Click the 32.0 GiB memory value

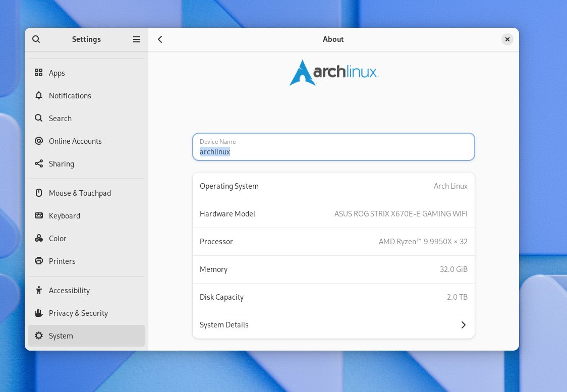point(453,269)
